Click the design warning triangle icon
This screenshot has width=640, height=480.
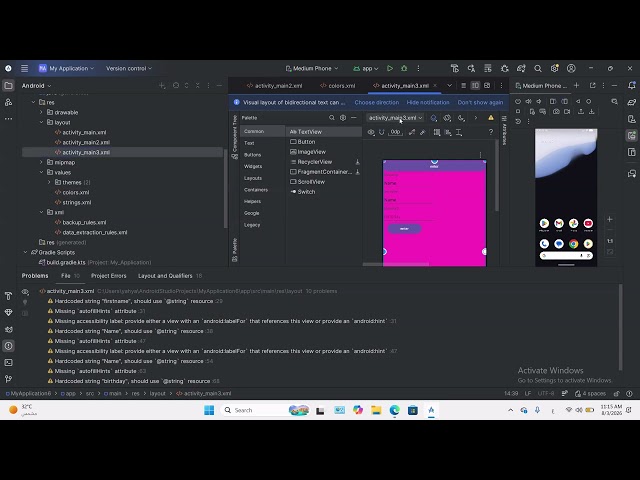point(491,118)
